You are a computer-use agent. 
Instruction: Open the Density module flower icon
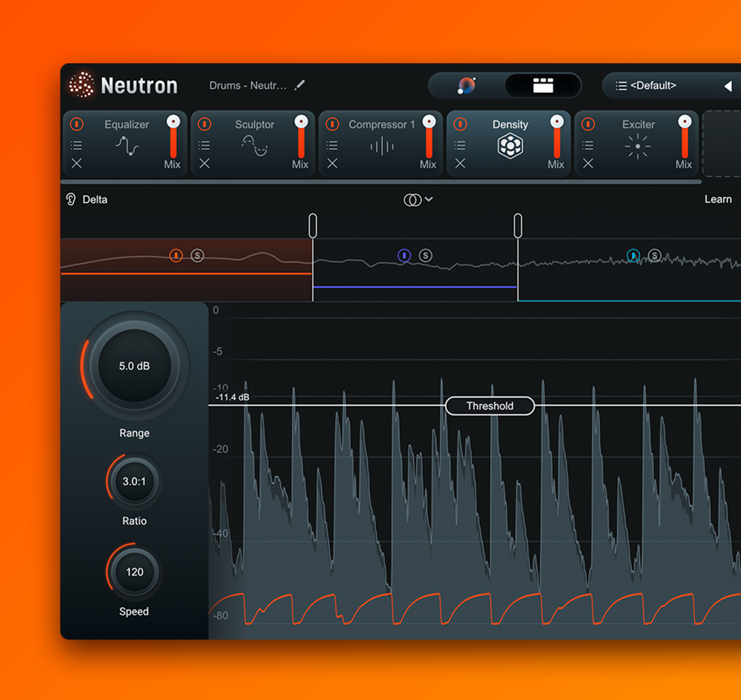pyautogui.click(x=510, y=146)
